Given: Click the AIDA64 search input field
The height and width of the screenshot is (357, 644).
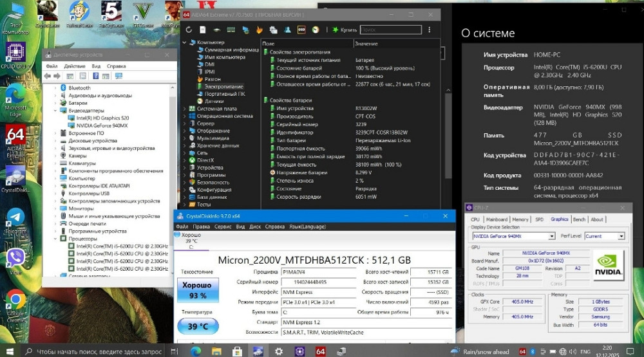Looking at the screenshot, I should pos(390,30).
